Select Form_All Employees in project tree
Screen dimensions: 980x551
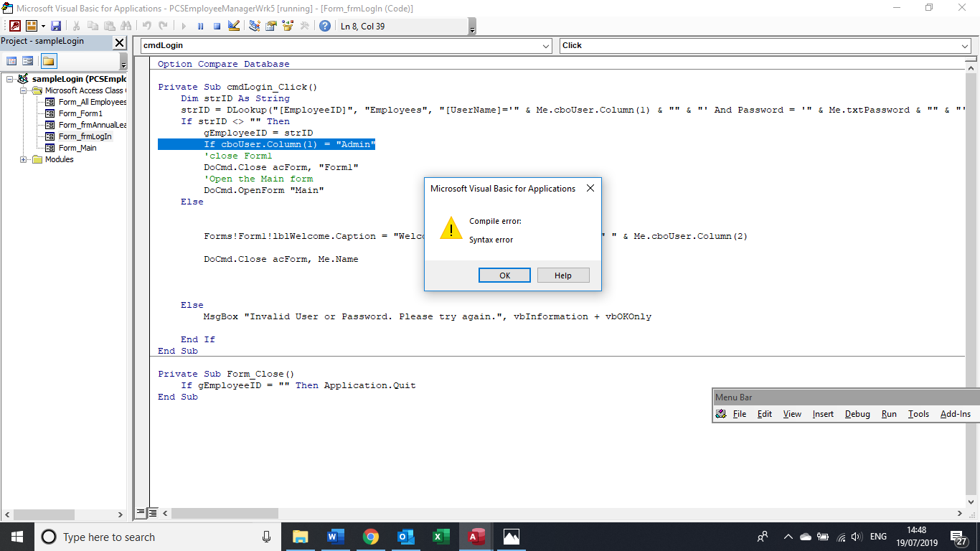pyautogui.click(x=93, y=102)
